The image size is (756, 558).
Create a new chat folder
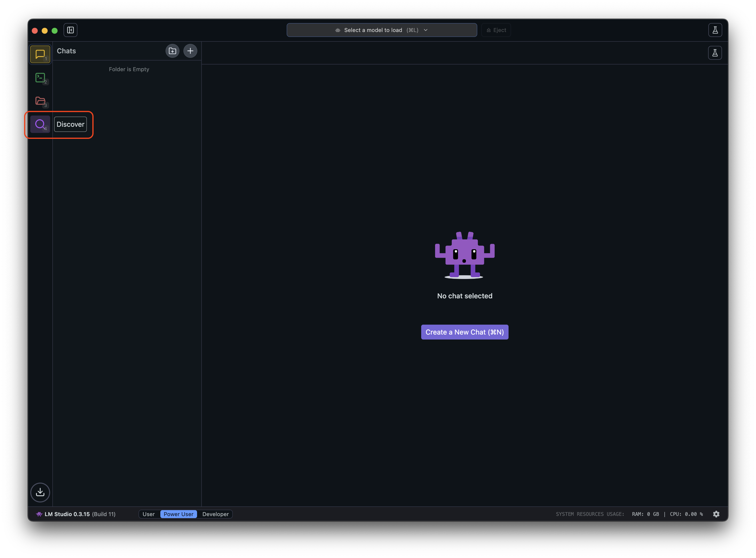tap(172, 51)
